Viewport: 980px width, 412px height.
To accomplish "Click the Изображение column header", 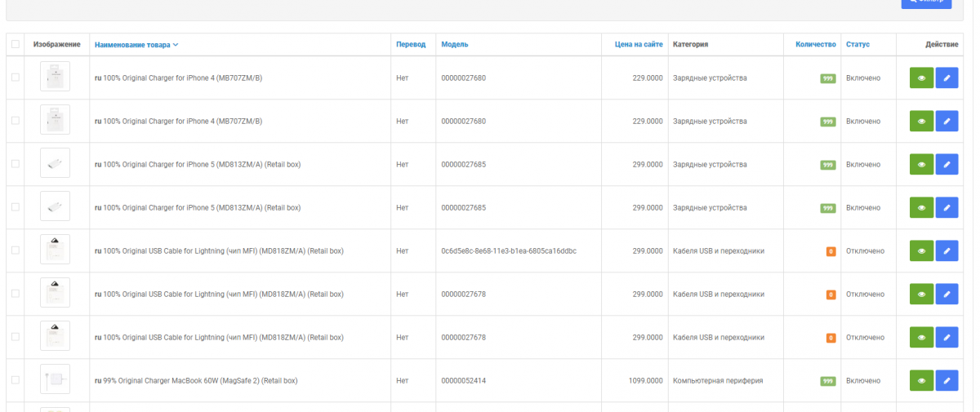I will click(x=56, y=44).
